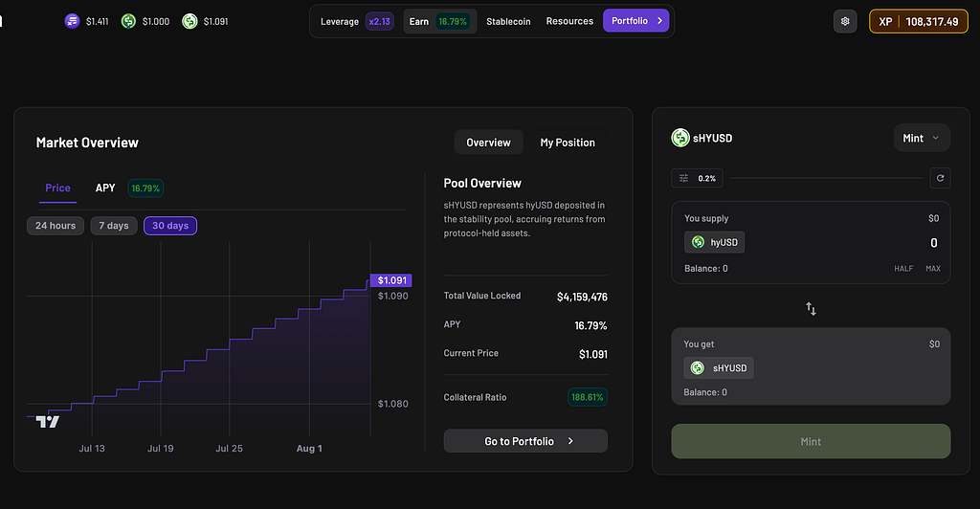Click the purple $1.411 token icon
Image resolution: width=980 pixels, height=509 pixels.
pos(73,21)
